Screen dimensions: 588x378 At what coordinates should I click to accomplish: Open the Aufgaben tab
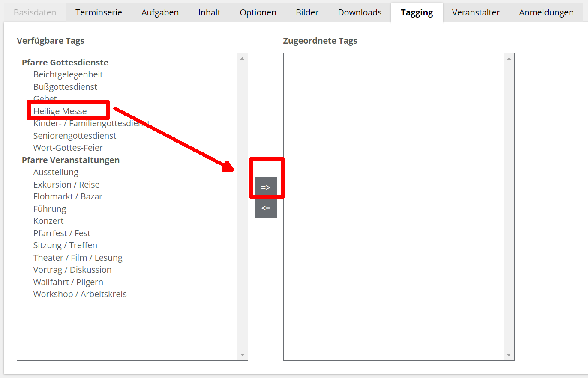pyautogui.click(x=160, y=12)
